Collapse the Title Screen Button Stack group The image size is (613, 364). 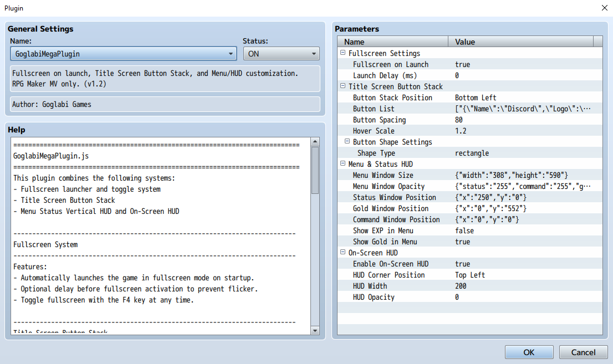[x=342, y=86]
